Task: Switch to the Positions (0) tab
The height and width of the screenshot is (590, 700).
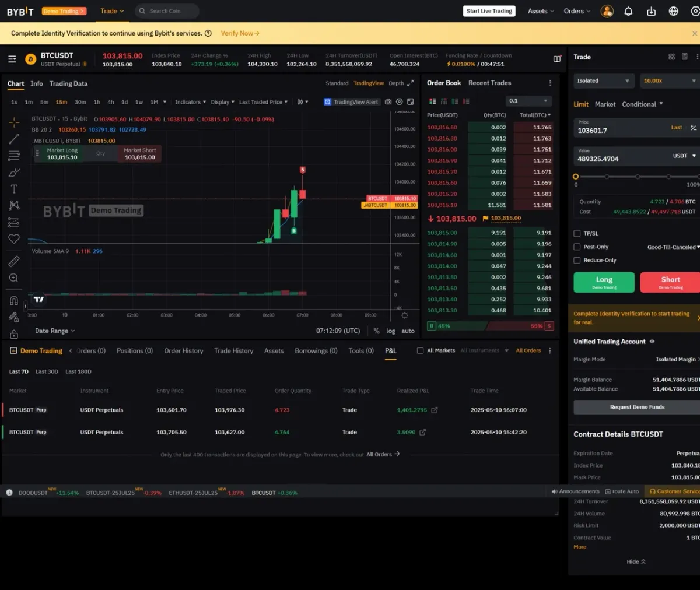Action: pyautogui.click(x=134, y=350)
